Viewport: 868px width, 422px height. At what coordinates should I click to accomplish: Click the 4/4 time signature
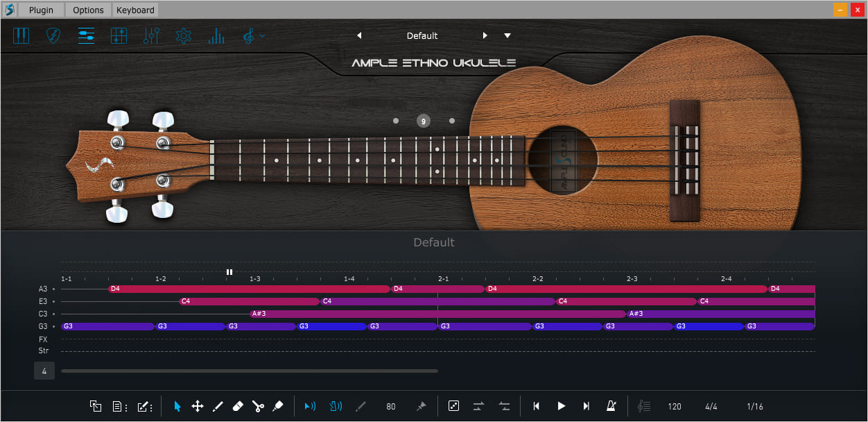[x=711, y=407]
